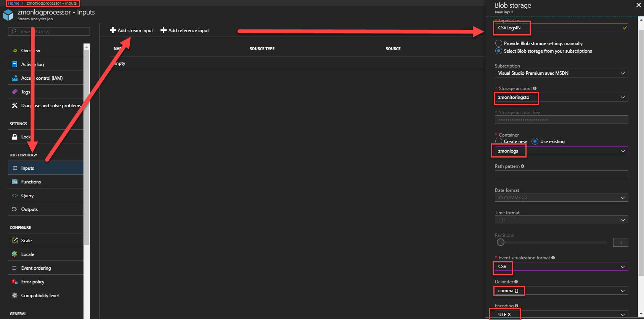Viewport: 644px width, 320px height.
Task: Click the zmonlogprocessor - Inputs breadcrumb
Action: pyautogui.click(x=51, y=3)
